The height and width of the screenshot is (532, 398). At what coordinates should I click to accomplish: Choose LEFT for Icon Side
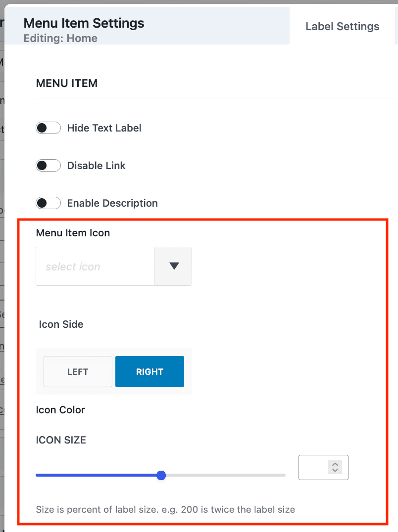click(x=78, y=371)
